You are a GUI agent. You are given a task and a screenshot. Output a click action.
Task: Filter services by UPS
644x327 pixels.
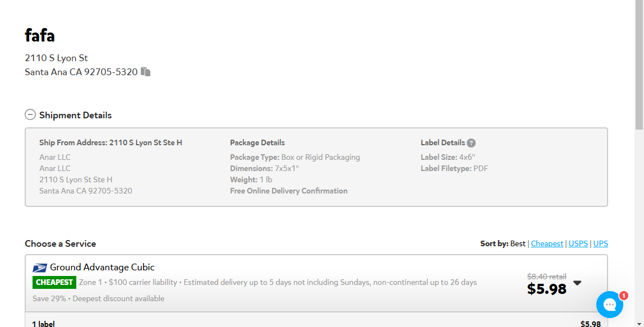[x=600, y=243]
